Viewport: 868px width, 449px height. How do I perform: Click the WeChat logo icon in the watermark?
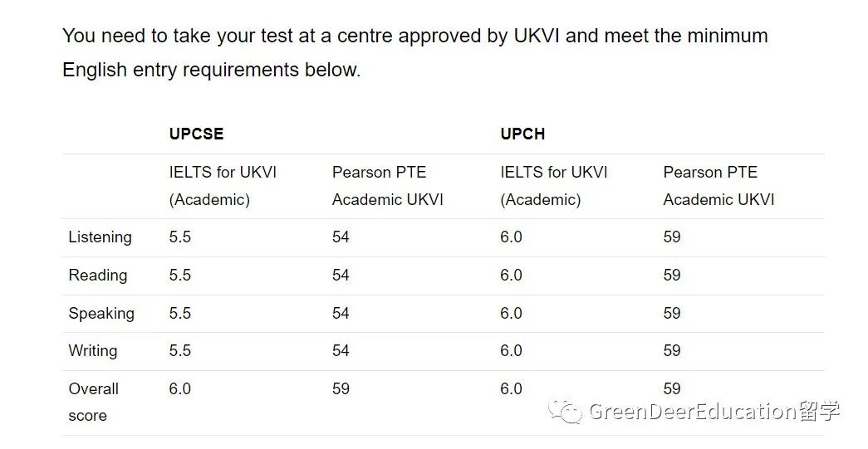pyautogui.click(x=569, y=411)
